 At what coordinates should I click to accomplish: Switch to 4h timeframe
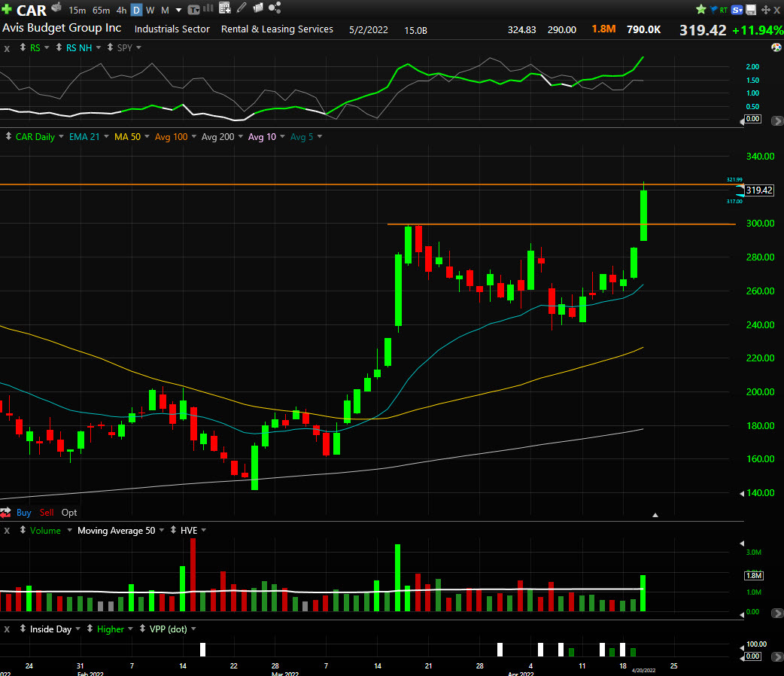click(121, 10)
